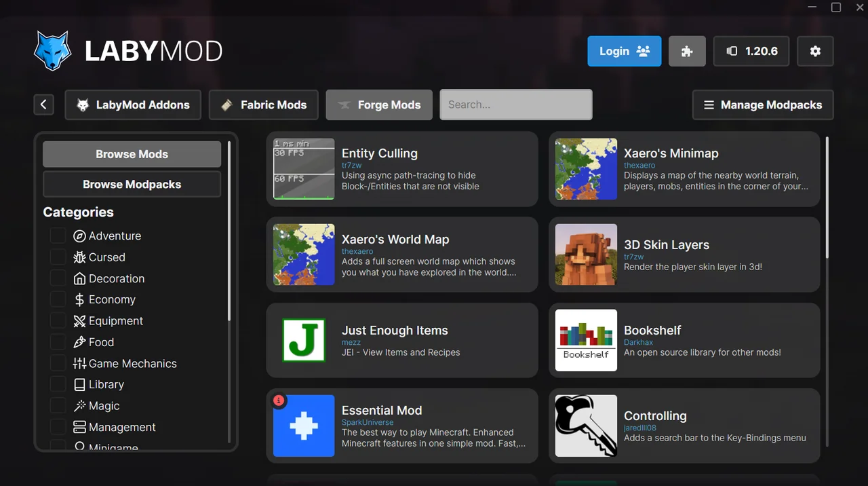Tick the Cursed category checkbox

pyautogui.click(x=58, y=257)
